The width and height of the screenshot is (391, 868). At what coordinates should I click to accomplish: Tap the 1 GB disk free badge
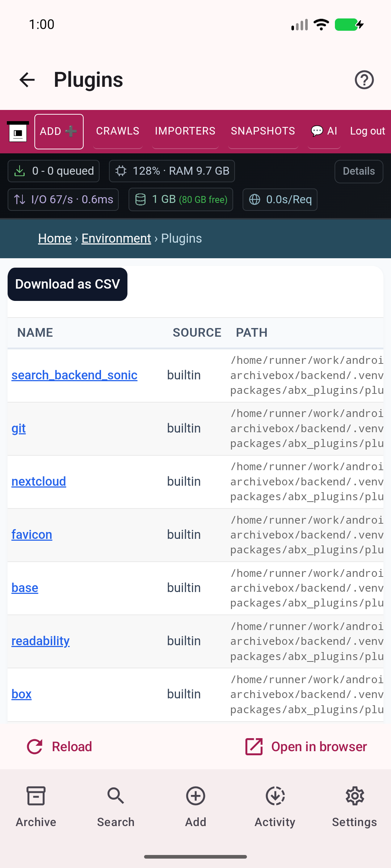181,200
